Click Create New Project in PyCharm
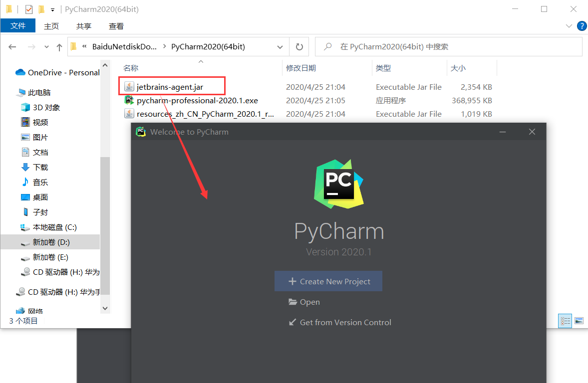588x383 pixels. click(x=328, y=281)
